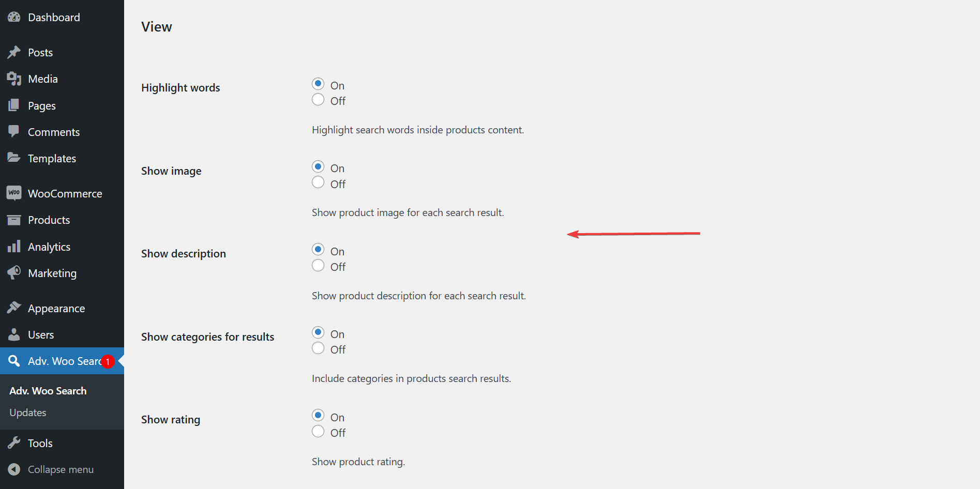This screenshot has height=489, width=980.
Task: Click the Adv. Woo Search notification badge
Action: coord(108,361)
